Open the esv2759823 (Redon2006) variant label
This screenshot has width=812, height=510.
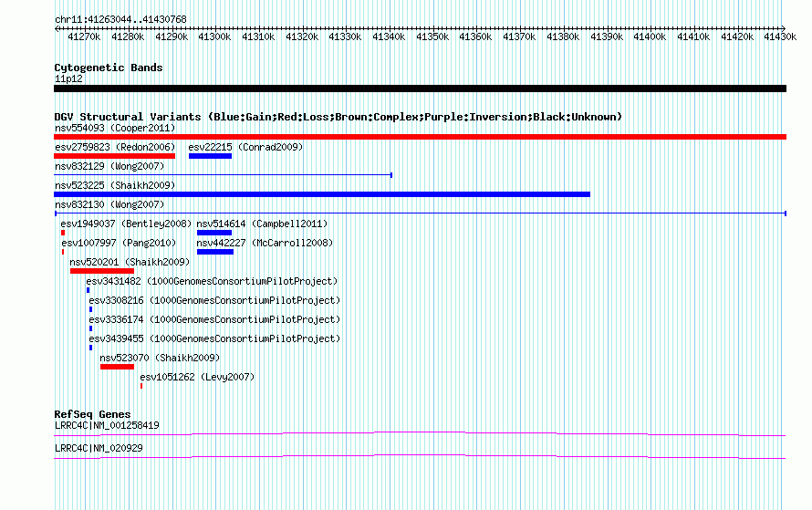click(x=115, y=147)
